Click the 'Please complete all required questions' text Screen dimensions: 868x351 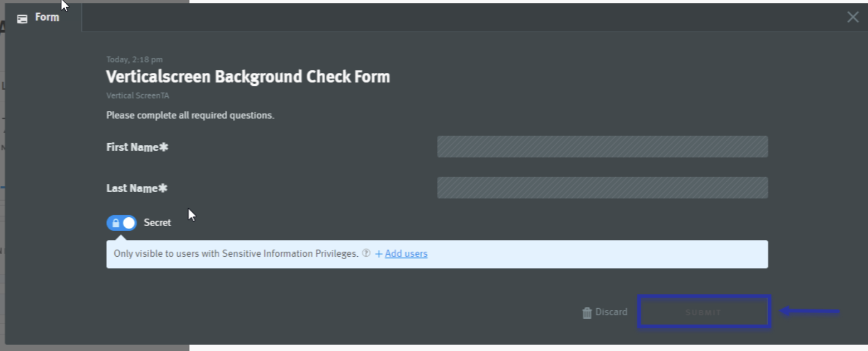190,116
